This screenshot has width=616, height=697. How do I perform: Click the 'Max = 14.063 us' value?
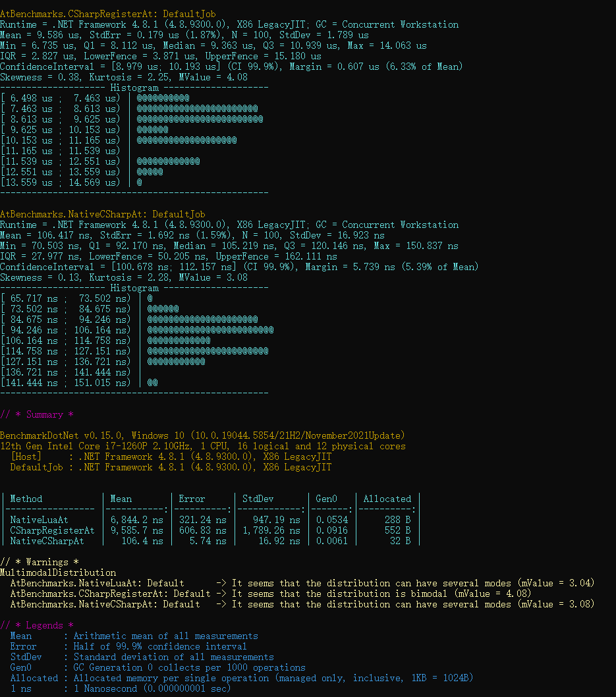click(x=387, y=45)
